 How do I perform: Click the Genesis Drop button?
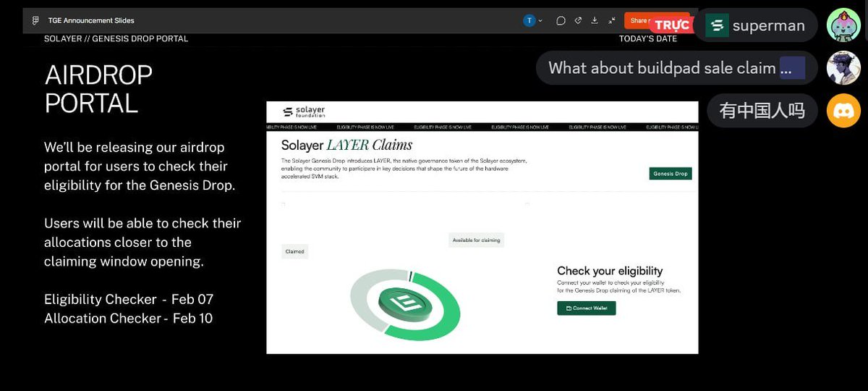(670, 174)
